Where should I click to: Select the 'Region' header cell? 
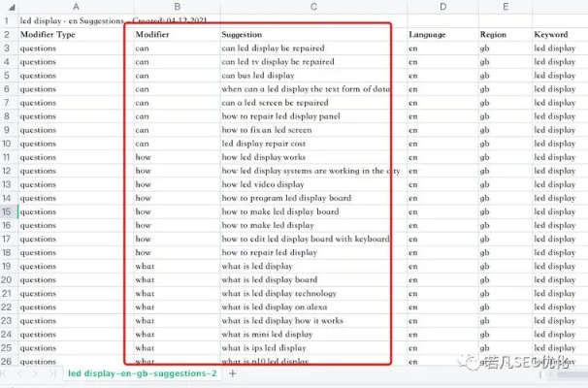pos(493,34)
